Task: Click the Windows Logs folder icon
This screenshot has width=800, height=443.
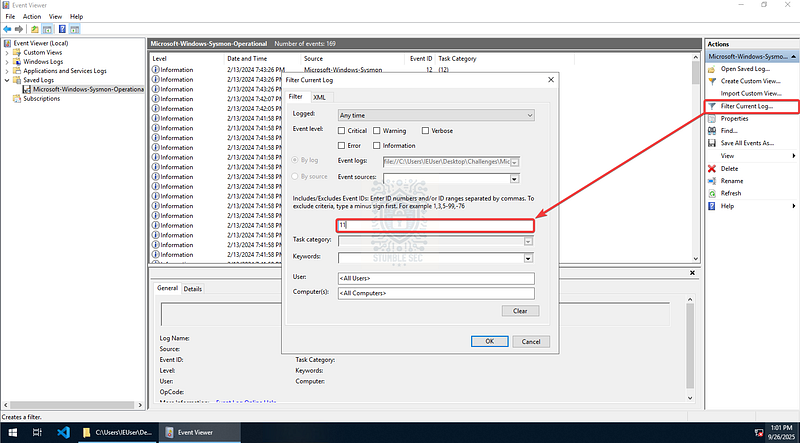Action: tap(17, 61)
